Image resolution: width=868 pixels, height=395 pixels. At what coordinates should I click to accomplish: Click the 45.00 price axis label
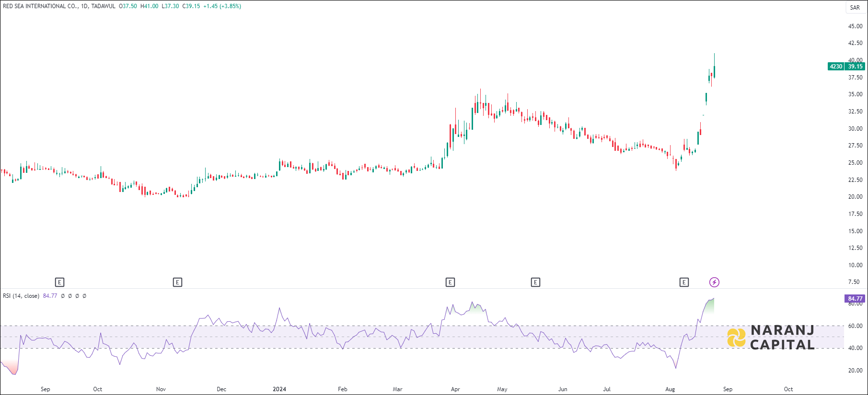(855, 26)
